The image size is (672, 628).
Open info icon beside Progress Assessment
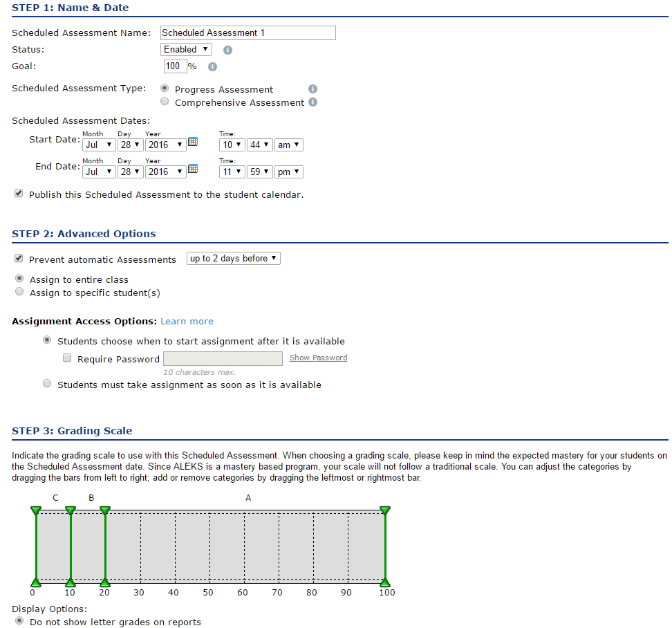coord(313,89)
